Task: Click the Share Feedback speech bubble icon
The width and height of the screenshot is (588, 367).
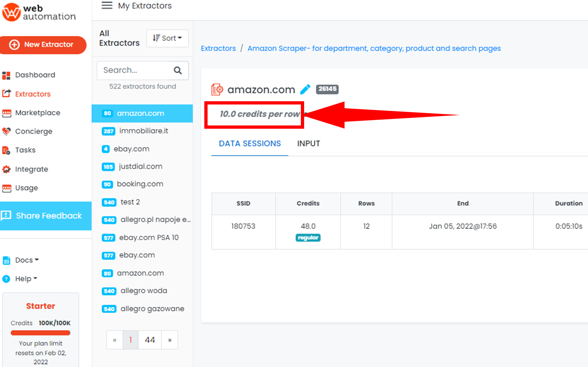Action: pyautogui.click(x=6, y=216)
